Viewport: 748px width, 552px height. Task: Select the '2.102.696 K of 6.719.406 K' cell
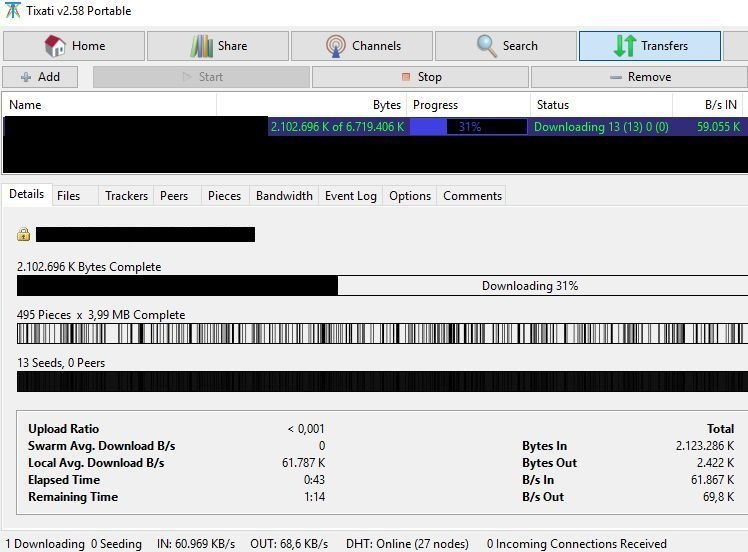point(337,127)
